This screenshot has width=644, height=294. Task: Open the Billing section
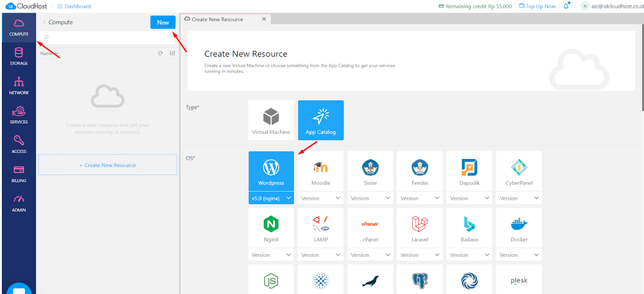click(19, 174)
